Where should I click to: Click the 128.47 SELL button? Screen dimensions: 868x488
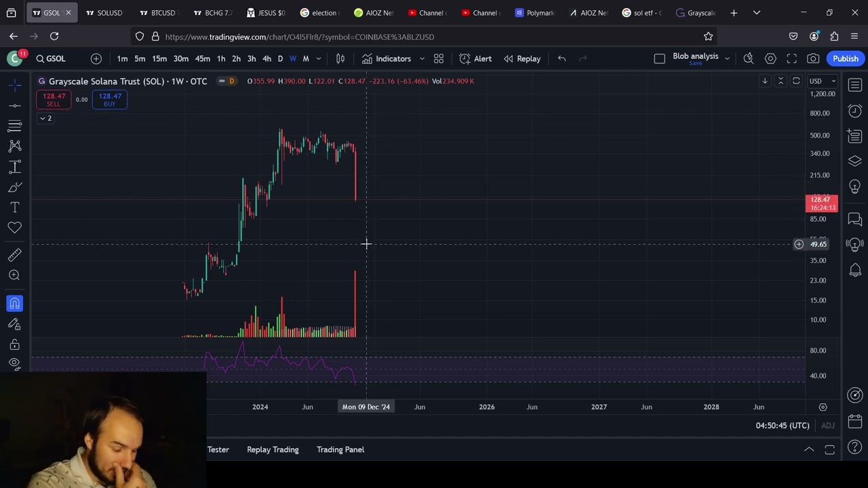pos(54,100)
